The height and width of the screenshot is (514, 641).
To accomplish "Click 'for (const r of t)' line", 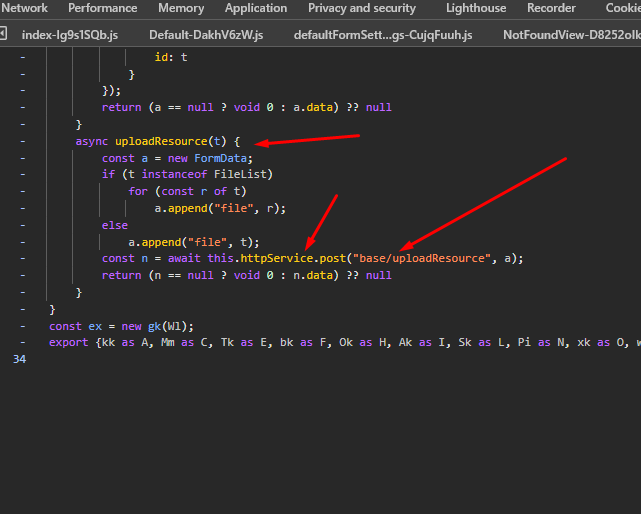I will click(x=187, y=191).
